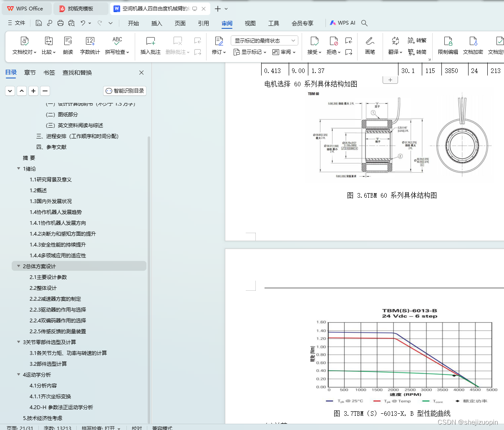
Task: Open the new tab dropdown arrow
Action: (226, 8)
